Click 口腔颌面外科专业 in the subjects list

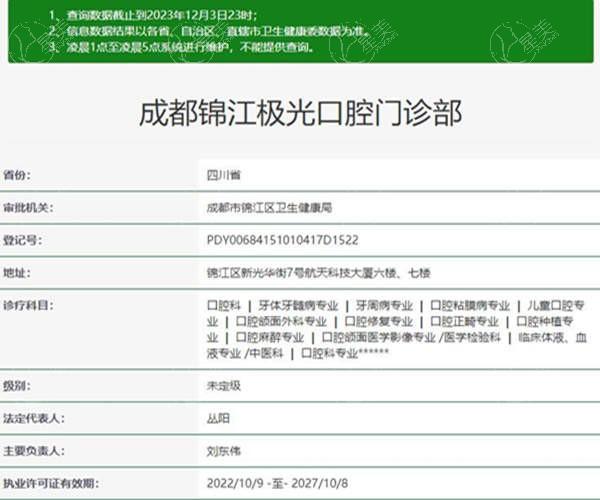click(x=282, y=321)
